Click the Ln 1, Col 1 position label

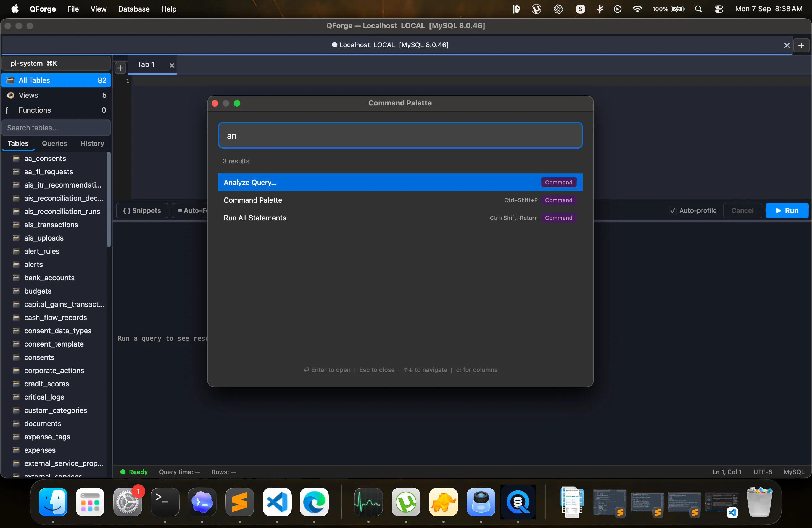[727, 472]
